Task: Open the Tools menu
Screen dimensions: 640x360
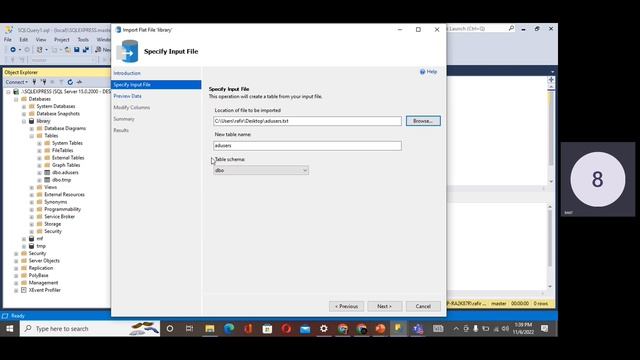Action: 83,40
